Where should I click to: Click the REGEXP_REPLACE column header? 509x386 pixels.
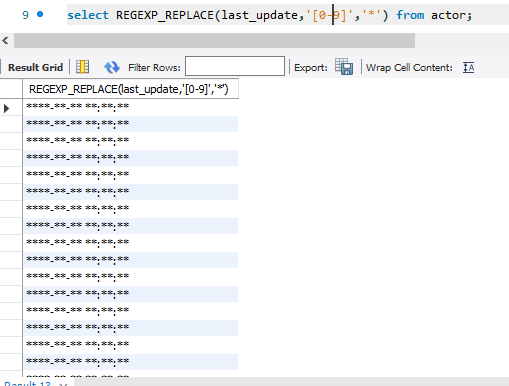coord(131,89)
